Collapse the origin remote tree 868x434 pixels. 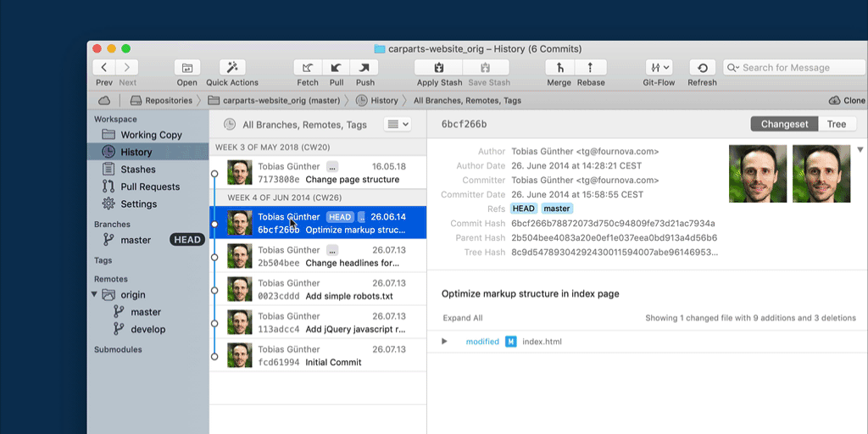(94, 295)
